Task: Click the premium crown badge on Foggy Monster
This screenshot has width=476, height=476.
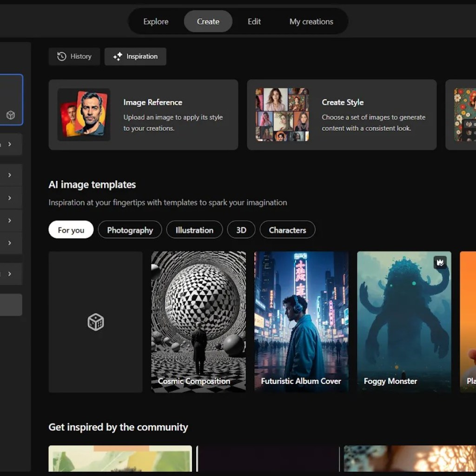Action: [x=440, y=263]
